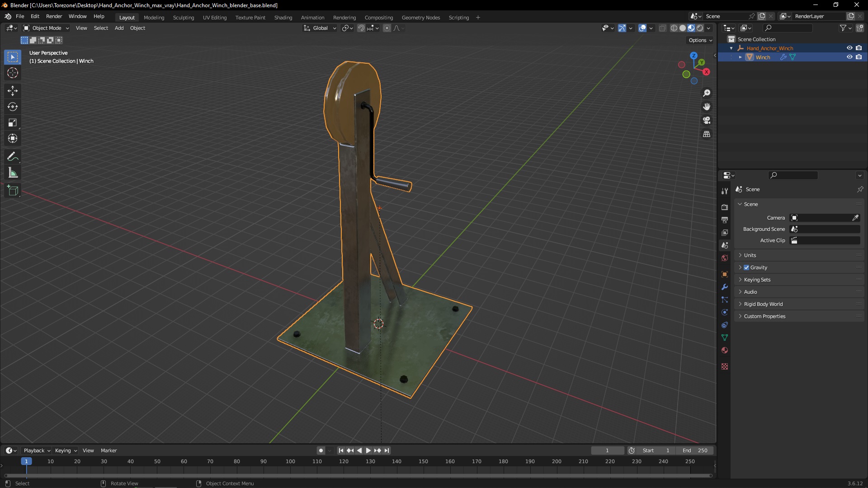Toggle viewport overlays
The width and height of the screenshot is (868, 488).
[x=642, y=28]
